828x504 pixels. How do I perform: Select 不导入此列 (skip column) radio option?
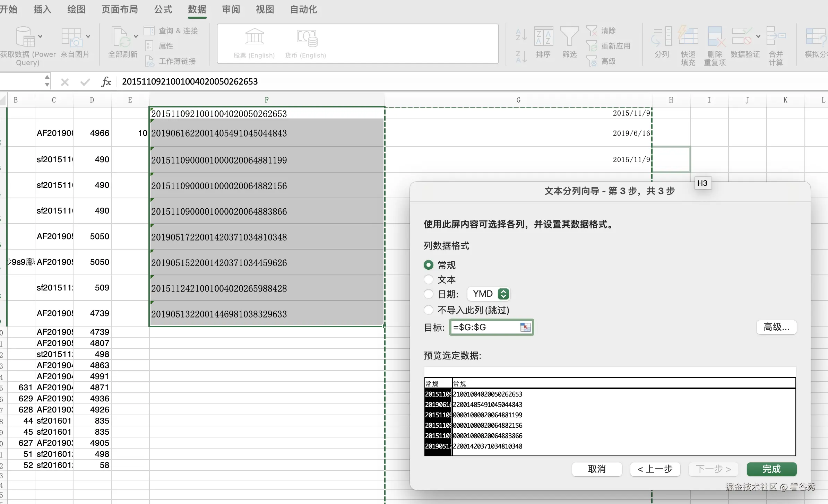point(429,310)
